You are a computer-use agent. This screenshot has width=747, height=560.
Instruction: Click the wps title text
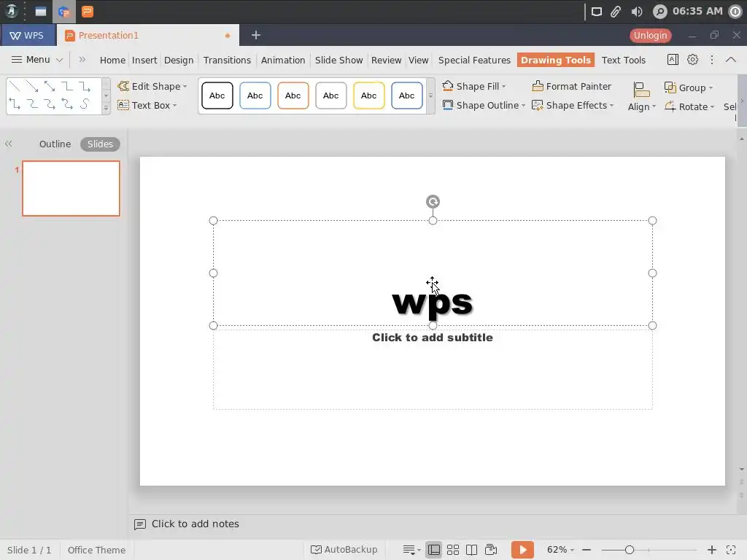click(x=432, y=304)
